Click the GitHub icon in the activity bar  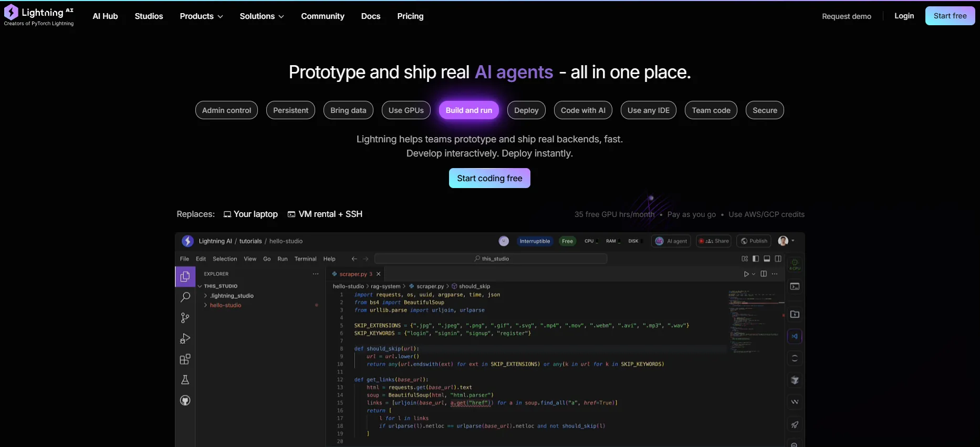(x=185, y=400)
